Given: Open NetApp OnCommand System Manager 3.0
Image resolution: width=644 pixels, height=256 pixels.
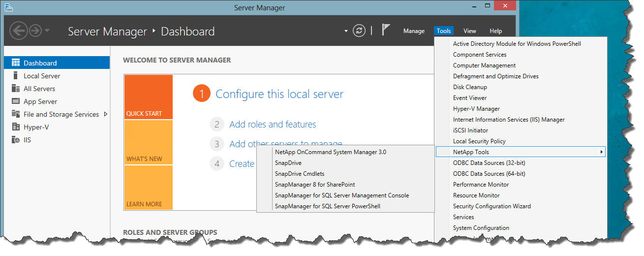Looking at the screenshot, I should (x=331, y=152).
